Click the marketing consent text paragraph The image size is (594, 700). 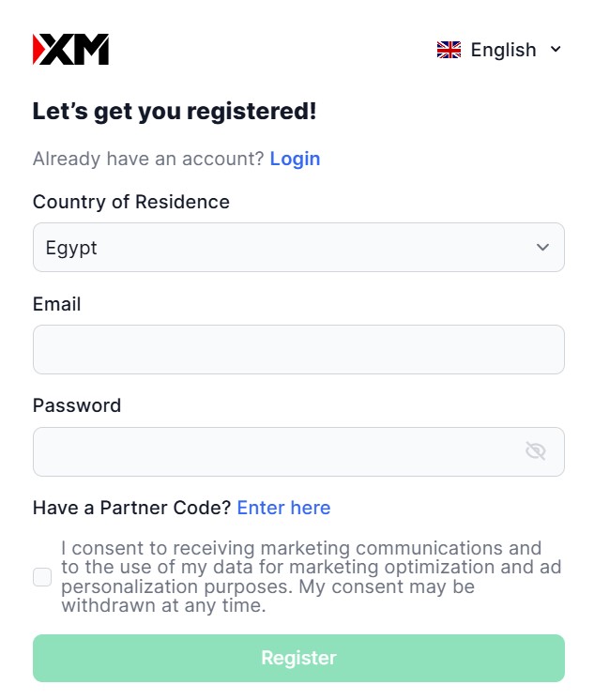click(300, 577)
